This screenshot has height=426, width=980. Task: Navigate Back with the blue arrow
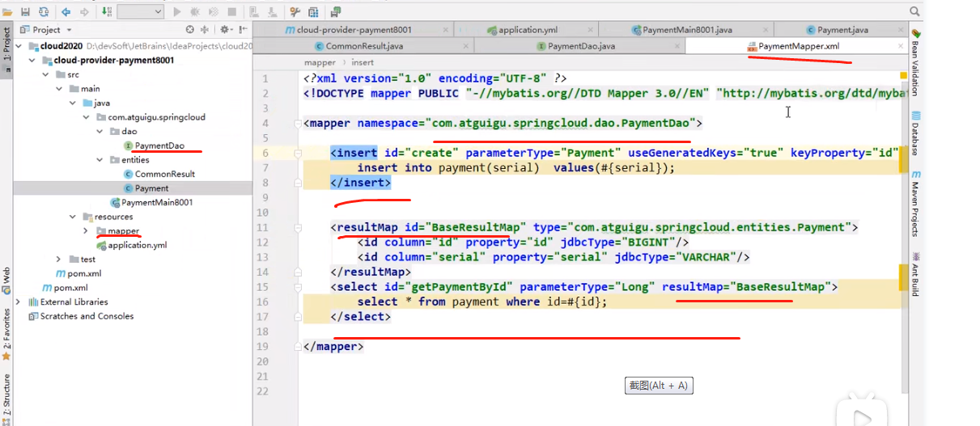pyautogui.click(x=66, y=12)
